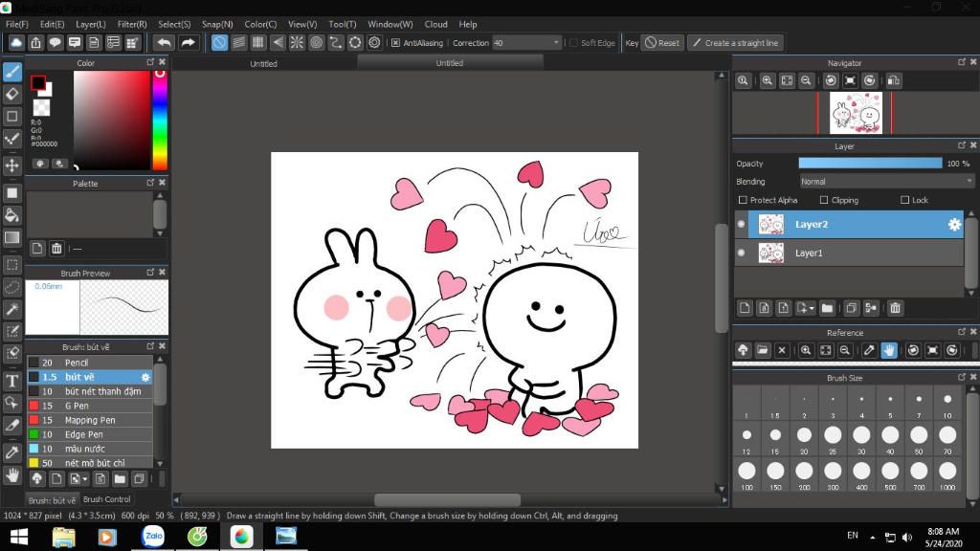Select eyedropper icon in Reference panel
The width and height of the screenshot is (980, 551).
click(x=869, y=350)
